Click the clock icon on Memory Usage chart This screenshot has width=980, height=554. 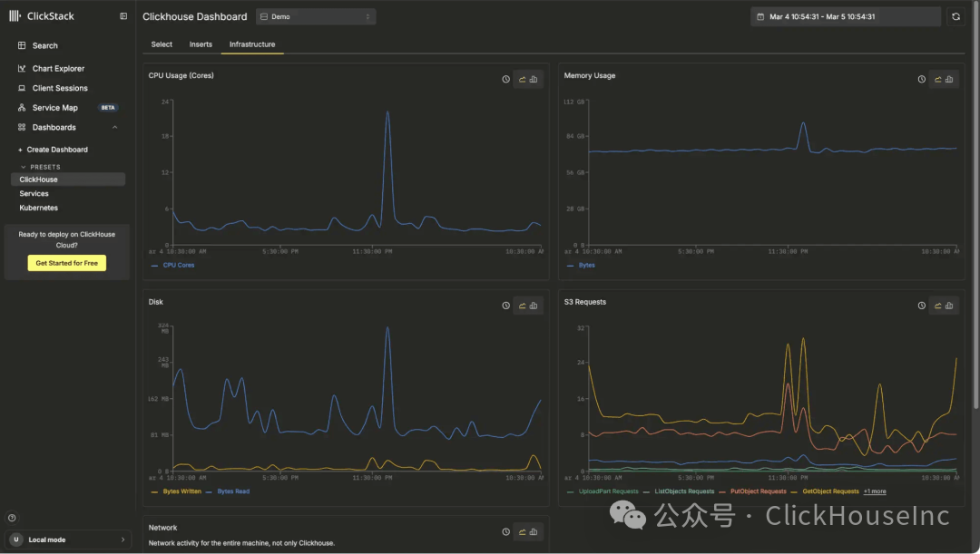pos(922,79)
